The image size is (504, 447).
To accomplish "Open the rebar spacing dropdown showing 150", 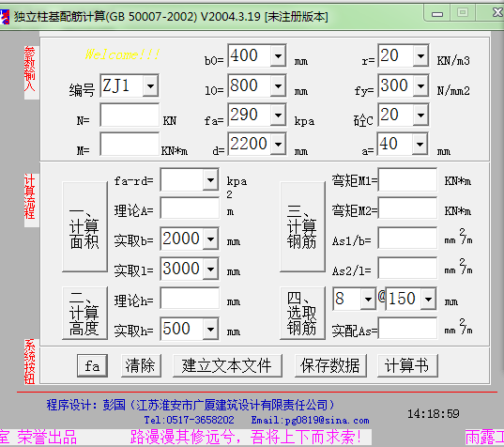I will pos(428,299).
